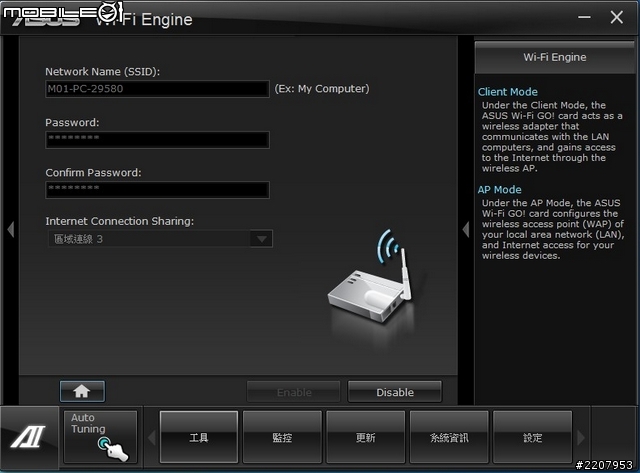Launch Auto Tuning
Image resolution: width=640 pixels, height=473 pixels.
100,437
